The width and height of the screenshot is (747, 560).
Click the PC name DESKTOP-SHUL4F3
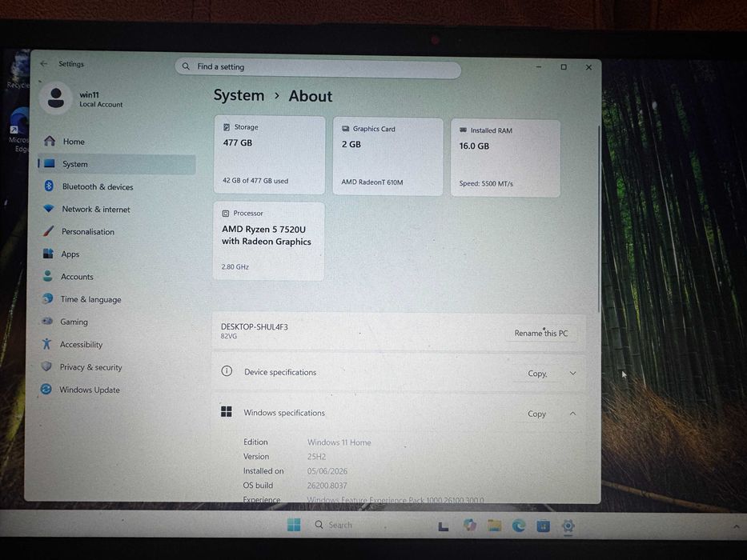(255, 326)
